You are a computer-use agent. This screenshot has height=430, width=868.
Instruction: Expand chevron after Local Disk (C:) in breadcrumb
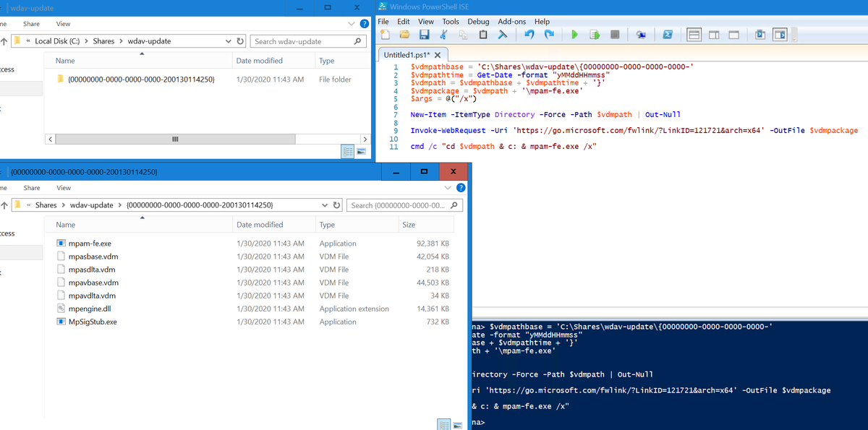pyautogui.click(x=87, y=41)
